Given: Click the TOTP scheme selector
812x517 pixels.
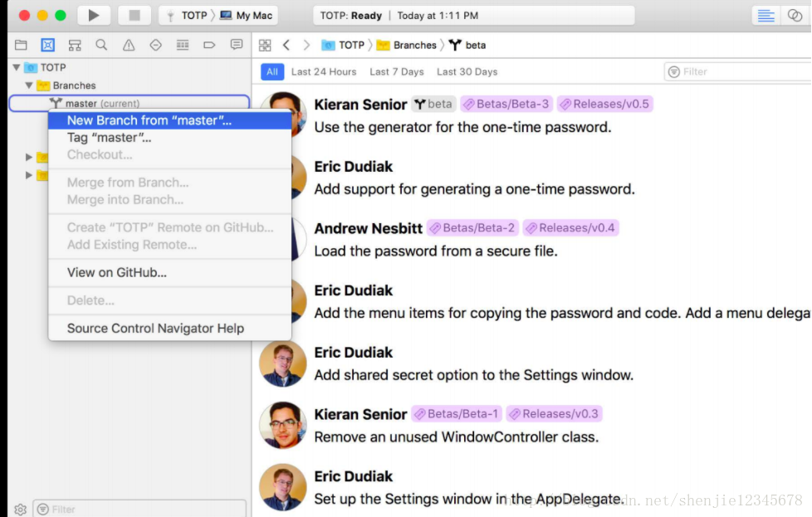Looking at the screenshot, I should pyautogui.click(x=187, y=16).
